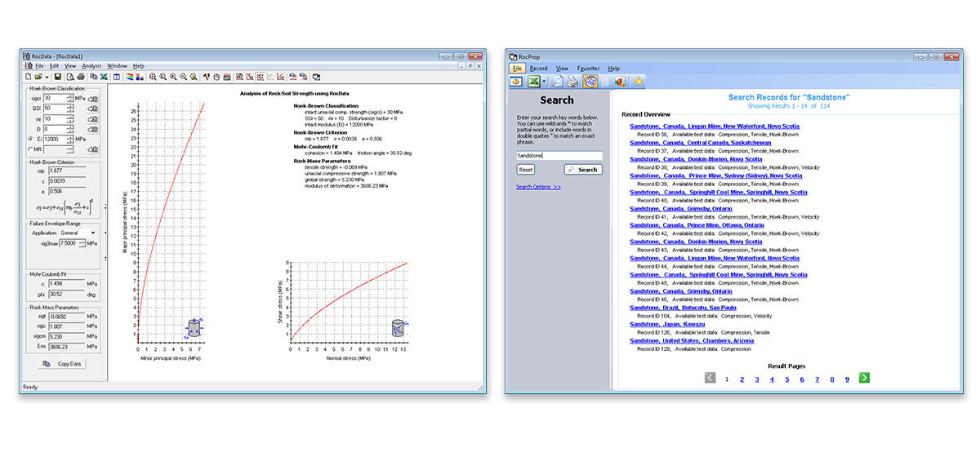Image resolution: width=980 pixels, height=457 pixels.
Task: Click the Sandstone search input field
Action: (559, 155)
